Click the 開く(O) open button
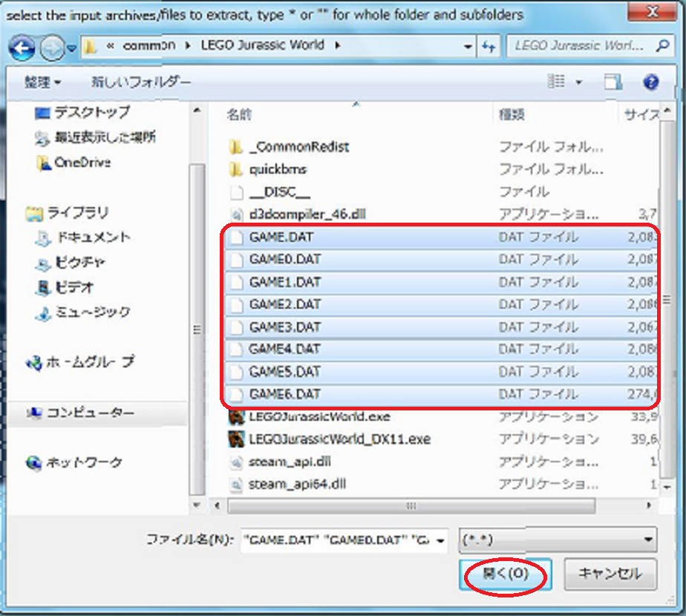Viewport: 686px width, 616px height. pyautogui.click(x=506, y=574)
